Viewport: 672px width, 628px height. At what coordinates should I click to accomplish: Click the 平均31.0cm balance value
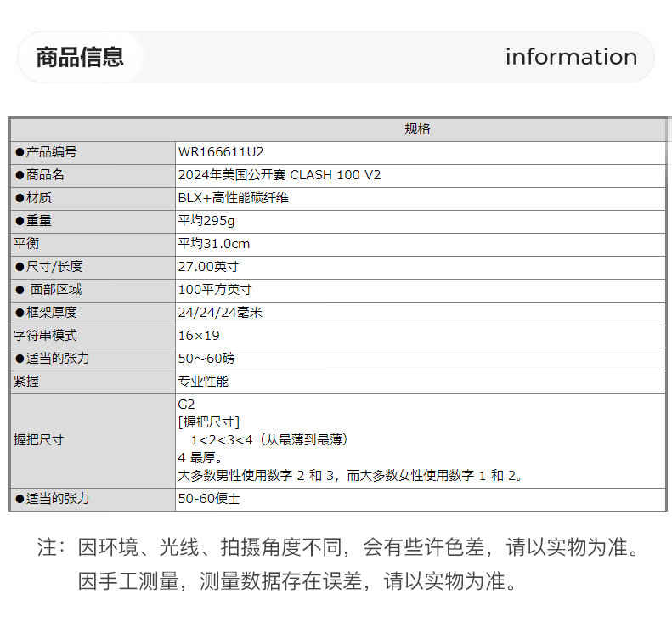click(x=214, y=244)
